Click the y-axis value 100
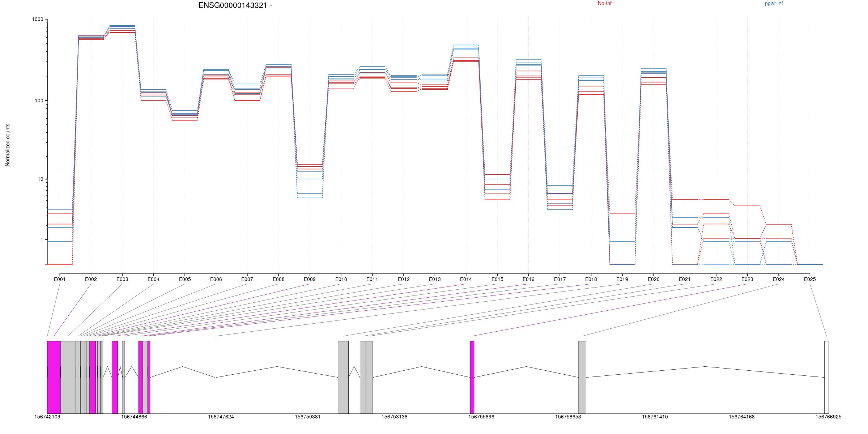The image size is (868, 434). (x=39, y=101)
